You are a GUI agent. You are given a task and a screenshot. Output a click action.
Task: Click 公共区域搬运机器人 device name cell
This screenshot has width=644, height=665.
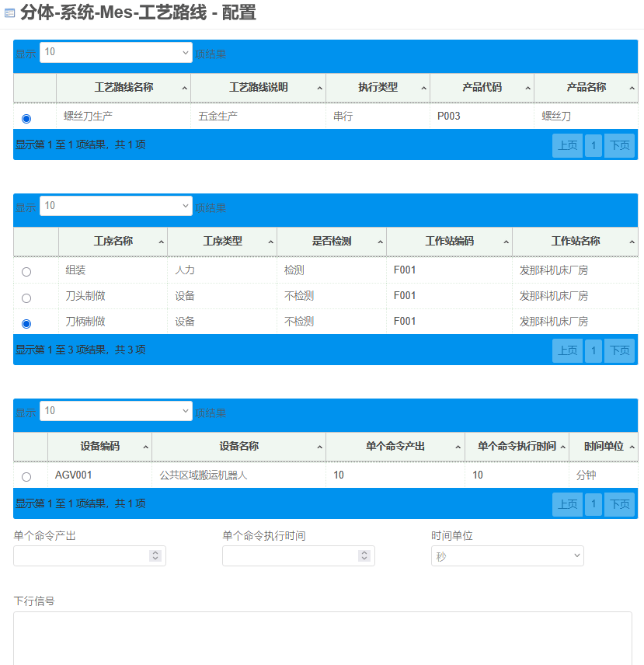[x=239, y=475]
